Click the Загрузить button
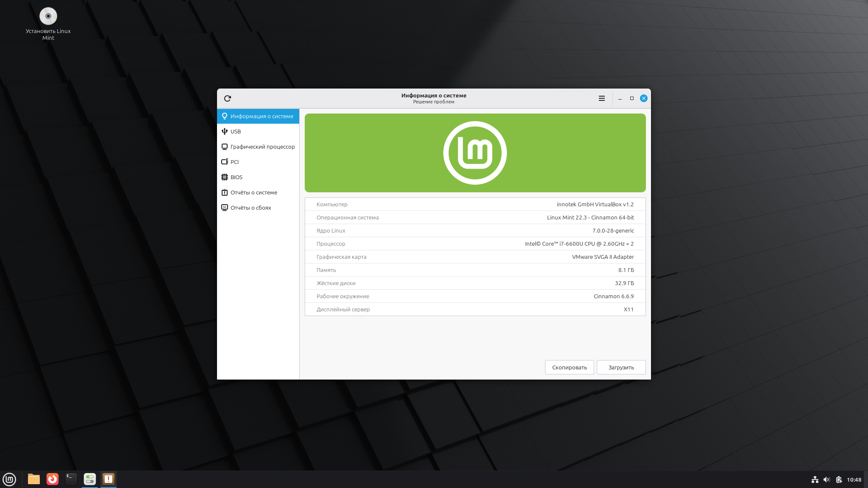This screenshot has height=488, width=868. coord(621,367)
